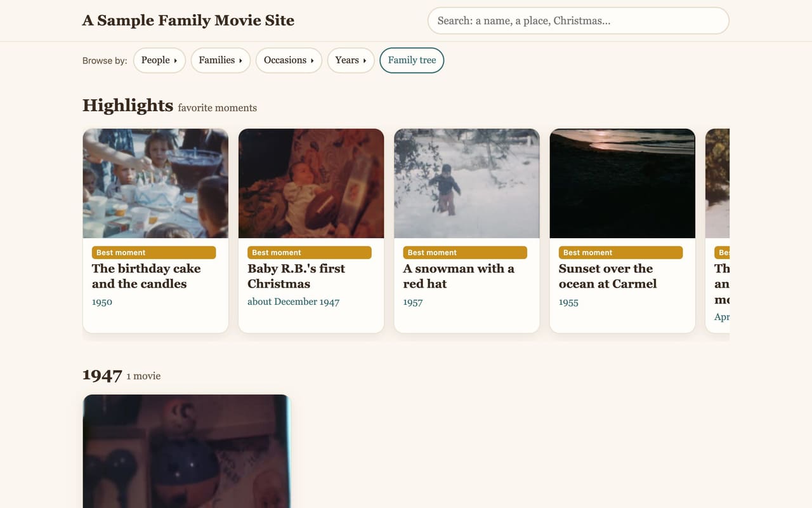
Task: Click title 'Sunset over the ocean at Carmel'
Action: point(608,276)
